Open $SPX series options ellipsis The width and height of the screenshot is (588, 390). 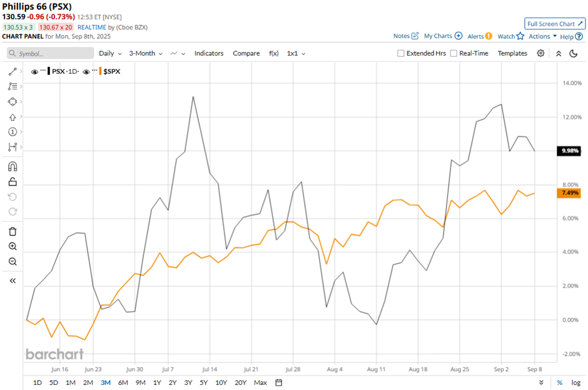pyautogui.click(x=94, y=71)
